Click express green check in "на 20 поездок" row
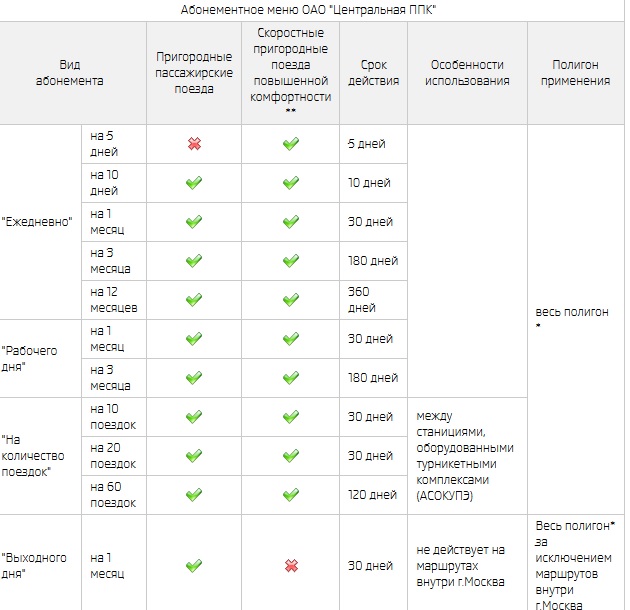 pos(291,456)
